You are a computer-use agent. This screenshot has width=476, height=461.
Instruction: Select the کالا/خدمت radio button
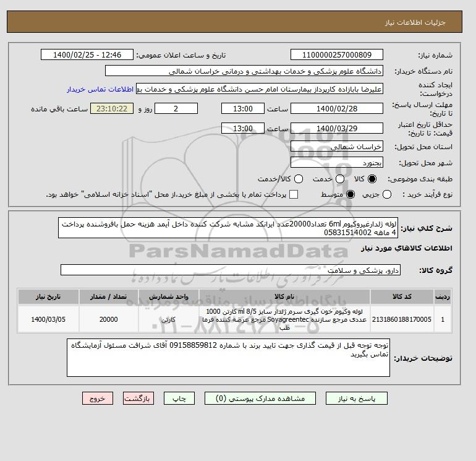click(299, 179)
